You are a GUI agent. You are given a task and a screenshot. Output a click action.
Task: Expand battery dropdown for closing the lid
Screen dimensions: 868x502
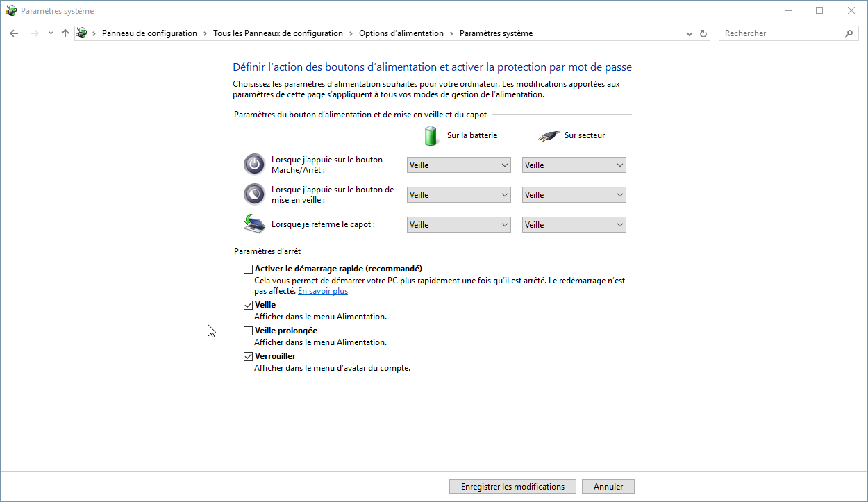(458, 225)
